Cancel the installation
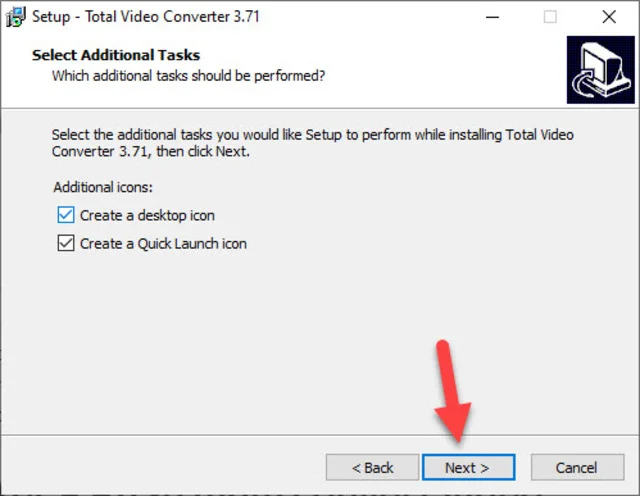 577,467
